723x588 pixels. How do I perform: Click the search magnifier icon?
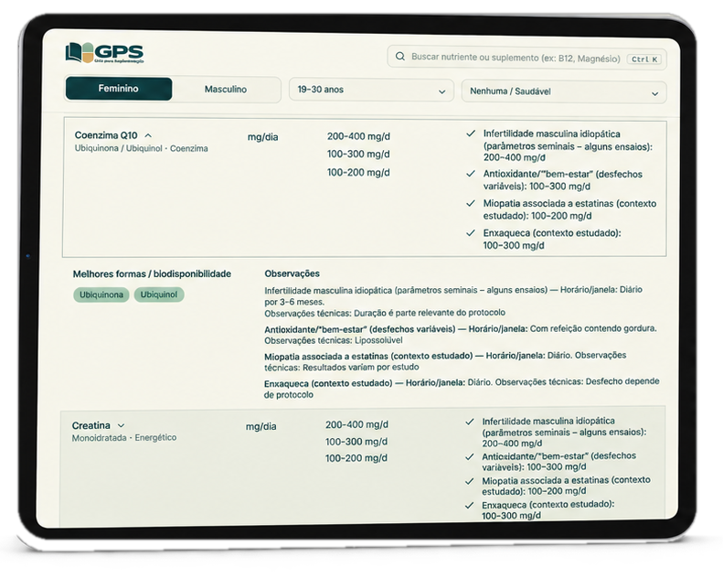pyautogui.click(x=400, y=57)
